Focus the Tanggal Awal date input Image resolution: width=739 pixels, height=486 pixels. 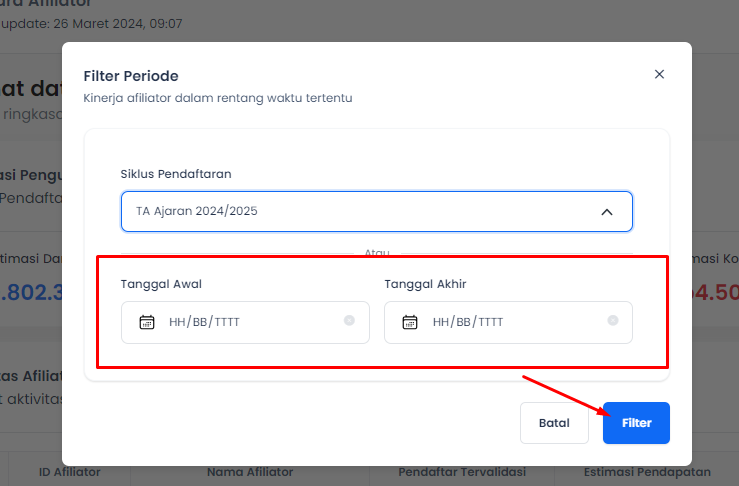tap(245, 322)
